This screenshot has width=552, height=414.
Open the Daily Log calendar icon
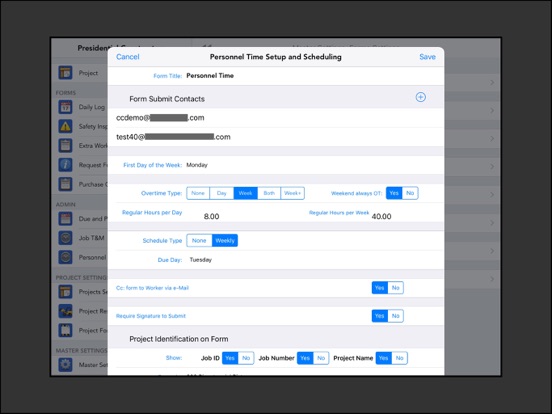(65, 107)
